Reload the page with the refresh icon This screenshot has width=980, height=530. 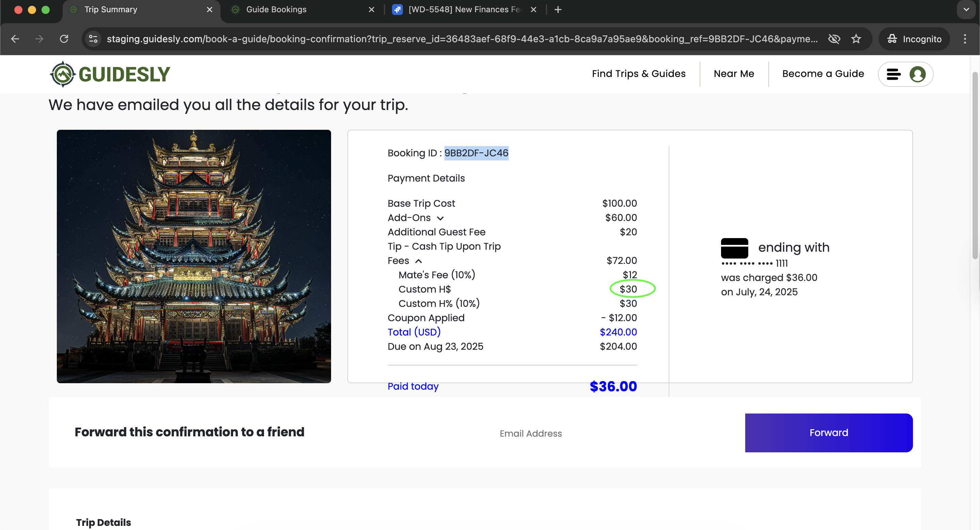pyautogui.click(x=64, y=39)
